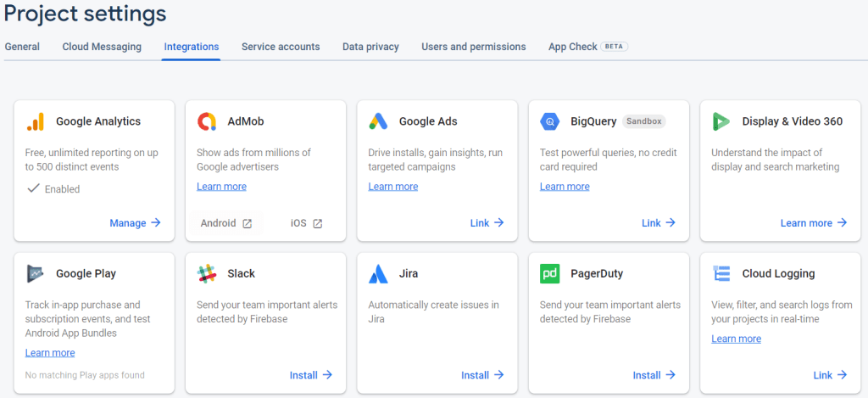The width and height of the screenshot is (868, 398).
Task: Click 'Test powerful queries' description text
Action: tap(609, 160)
